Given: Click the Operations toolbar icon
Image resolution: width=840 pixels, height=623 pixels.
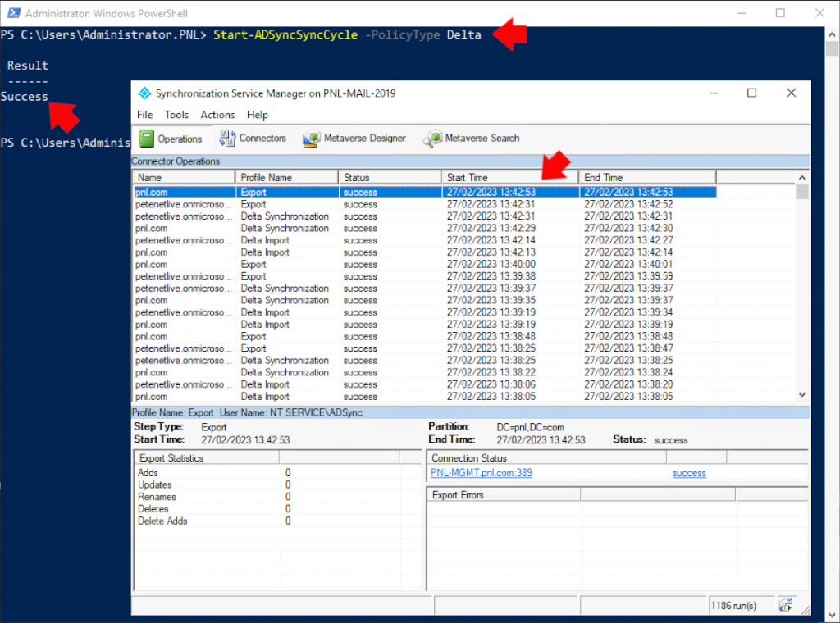Looking at the screenshot, I should (x=146, y=139).
